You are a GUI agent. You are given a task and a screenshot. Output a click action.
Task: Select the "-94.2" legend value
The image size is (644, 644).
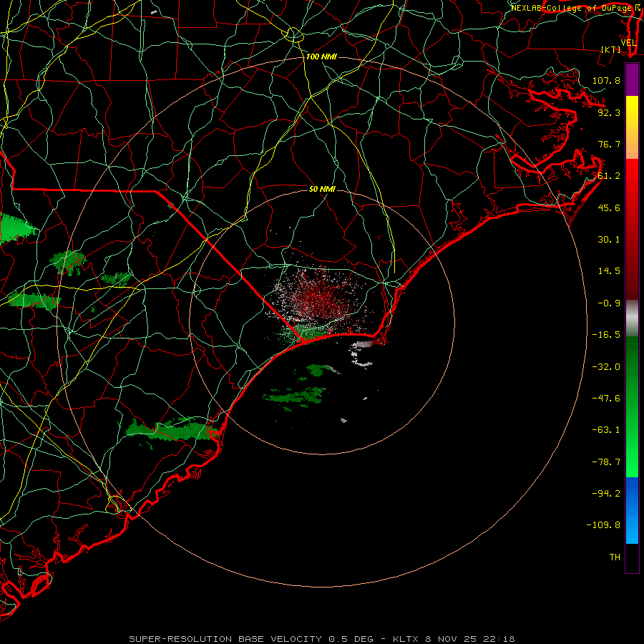click(606, 494)
